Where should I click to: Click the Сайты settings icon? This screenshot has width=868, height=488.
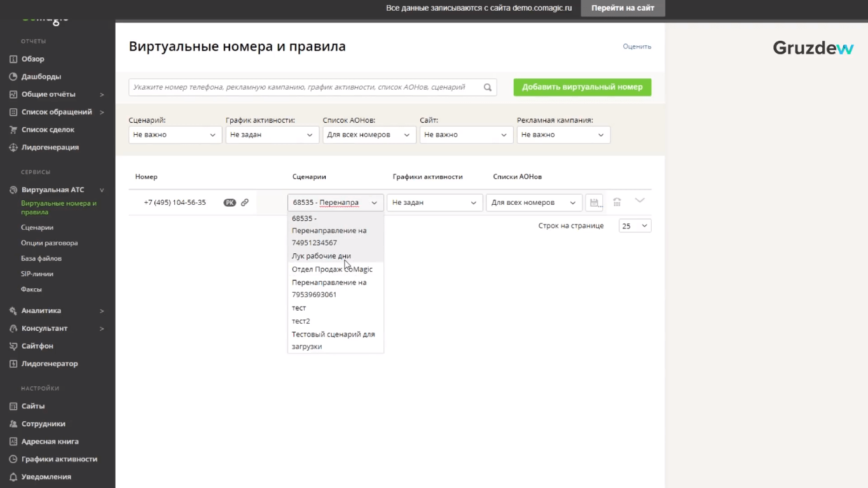pos(13,406)
